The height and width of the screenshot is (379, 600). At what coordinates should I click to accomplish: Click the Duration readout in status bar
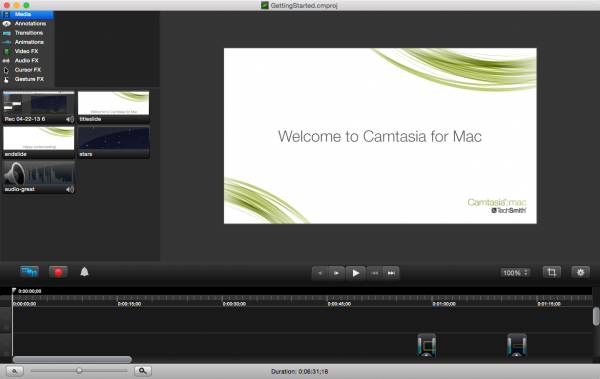(300, 371)
